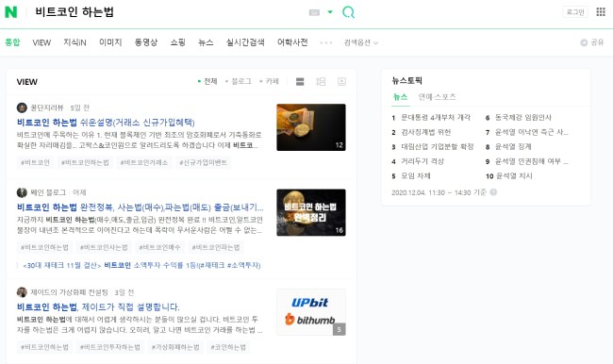This screenshot has height=364, width=613.
Task: Switch to video layout view icon
Action: pyautogui.click(x=341, y=81)
